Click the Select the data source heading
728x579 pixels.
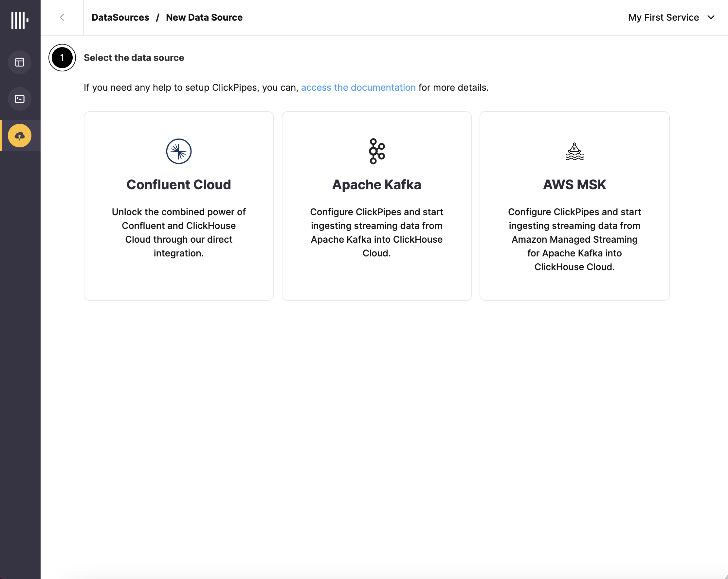[134, 58]
